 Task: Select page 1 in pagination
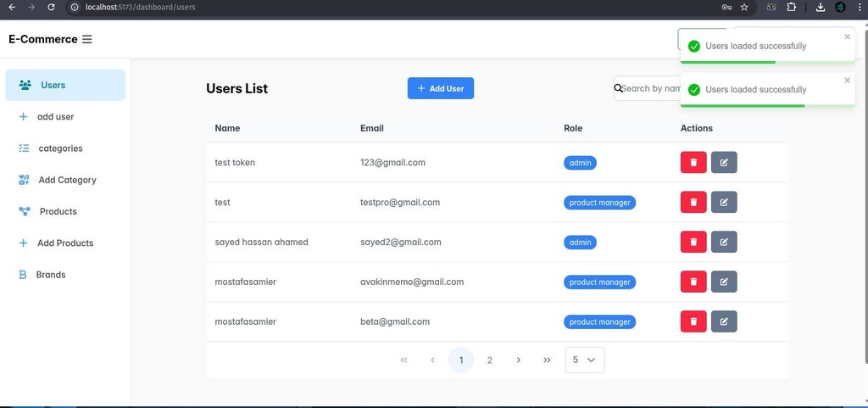click(x=461, y=360)
